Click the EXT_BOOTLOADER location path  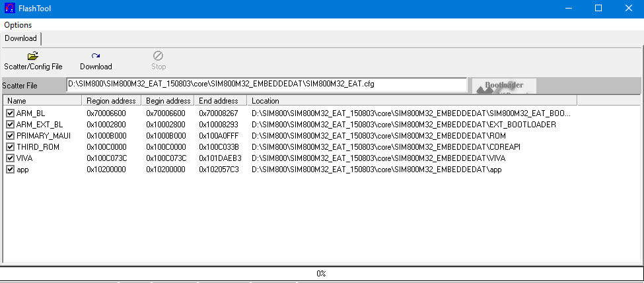click(404, 124)
